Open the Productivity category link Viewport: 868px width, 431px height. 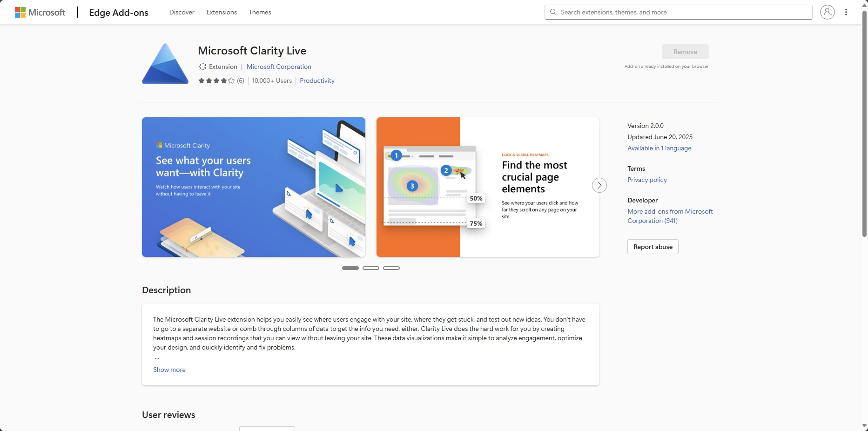click(316, 81)
